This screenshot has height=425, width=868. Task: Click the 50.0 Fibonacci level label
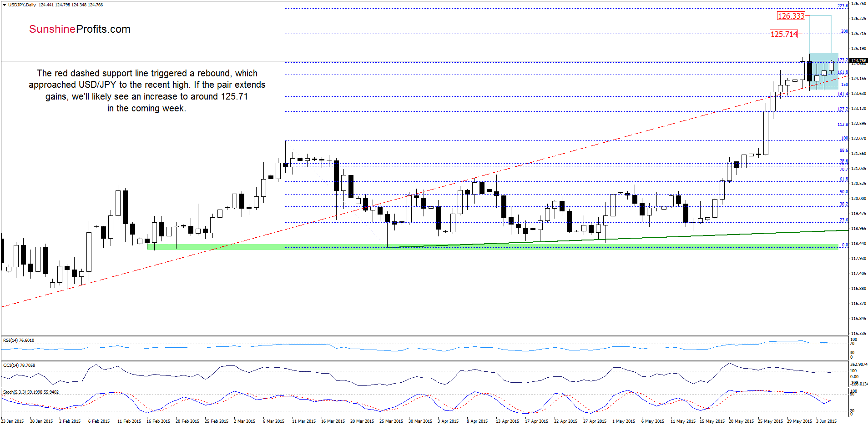click(x=843, y=192)
